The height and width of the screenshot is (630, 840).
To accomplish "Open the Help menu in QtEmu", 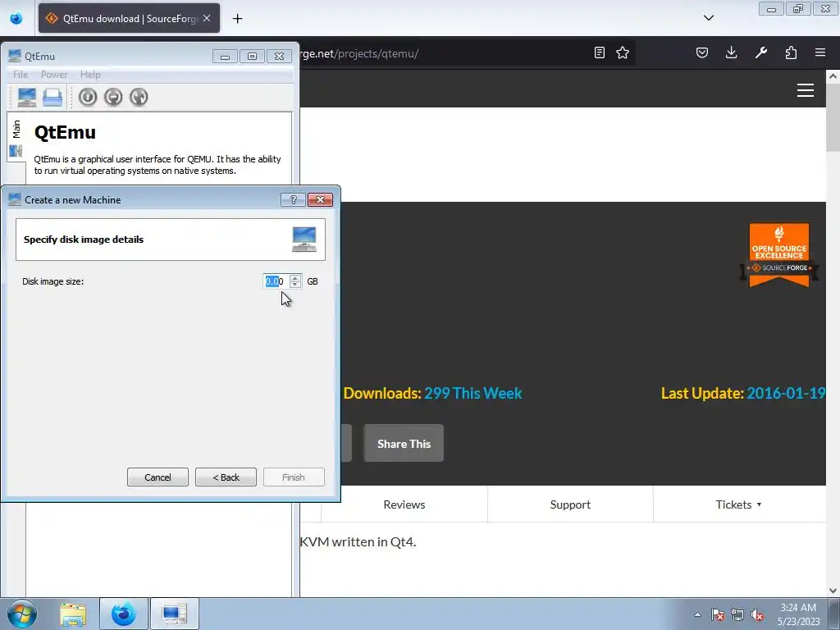I will (x=90, y=75).
